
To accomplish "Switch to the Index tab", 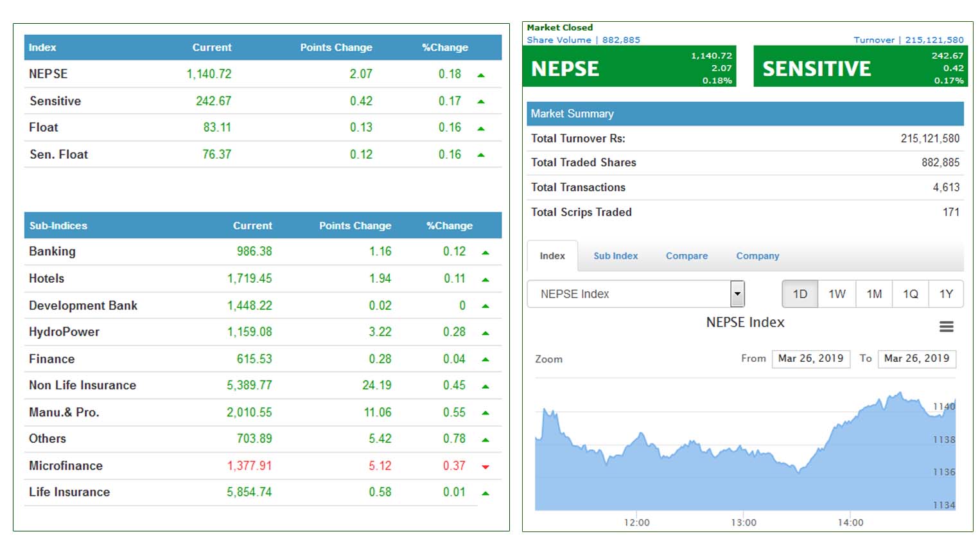I will 552,256.
